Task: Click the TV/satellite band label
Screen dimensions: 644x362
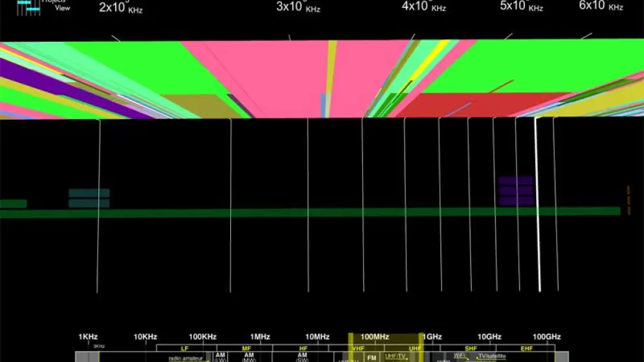Action: (492, 356)
